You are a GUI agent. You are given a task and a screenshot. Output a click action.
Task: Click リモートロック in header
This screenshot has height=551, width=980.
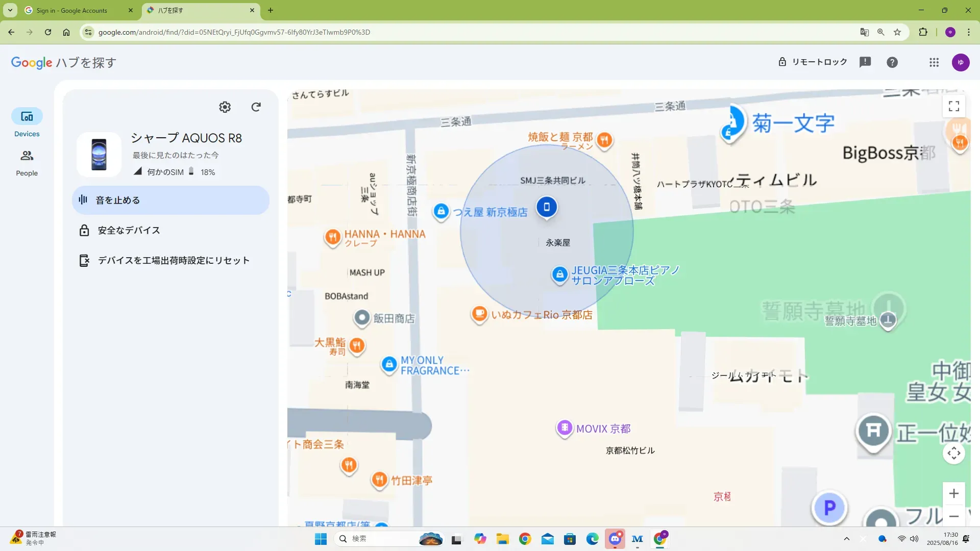tap(813, 62)
